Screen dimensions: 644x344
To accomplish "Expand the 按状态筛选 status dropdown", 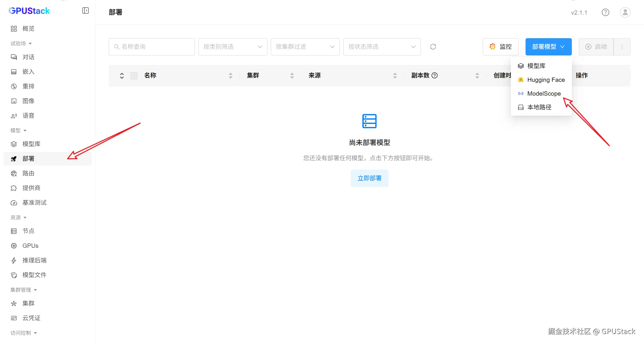I will point(382,47).
